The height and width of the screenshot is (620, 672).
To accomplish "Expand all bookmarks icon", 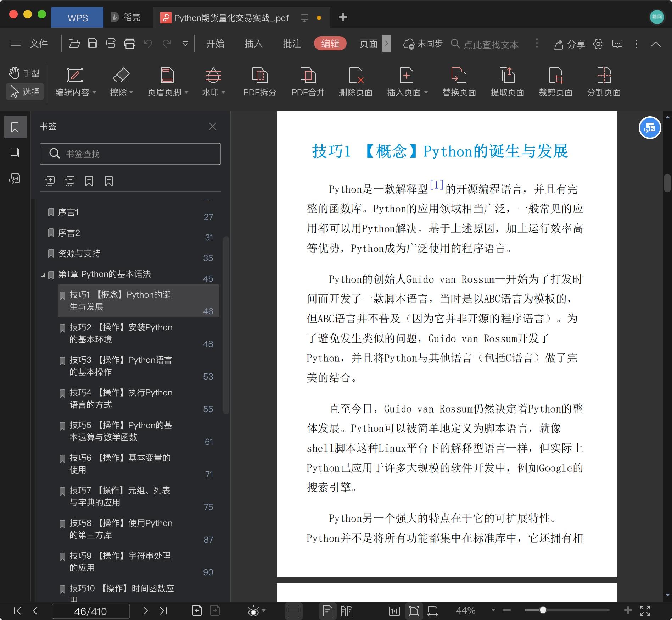I will [x=49, y=181].
